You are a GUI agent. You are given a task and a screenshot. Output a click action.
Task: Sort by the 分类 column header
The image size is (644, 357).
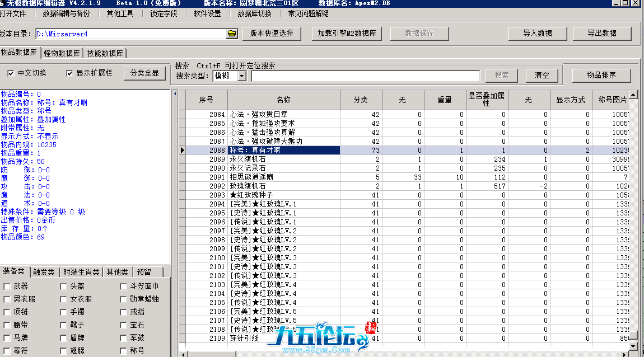pyautogui.click(x=361, y=100)
